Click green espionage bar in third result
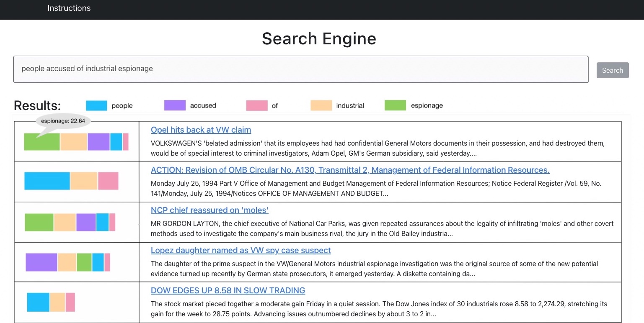 click(x=39, y=222)
